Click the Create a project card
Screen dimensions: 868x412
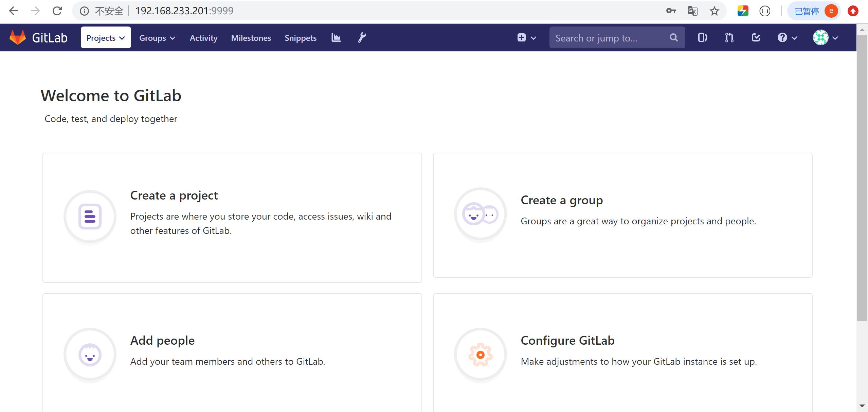[x=232, y=217]
